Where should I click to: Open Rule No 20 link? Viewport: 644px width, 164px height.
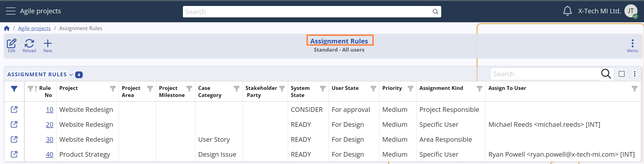coord(50,124)
